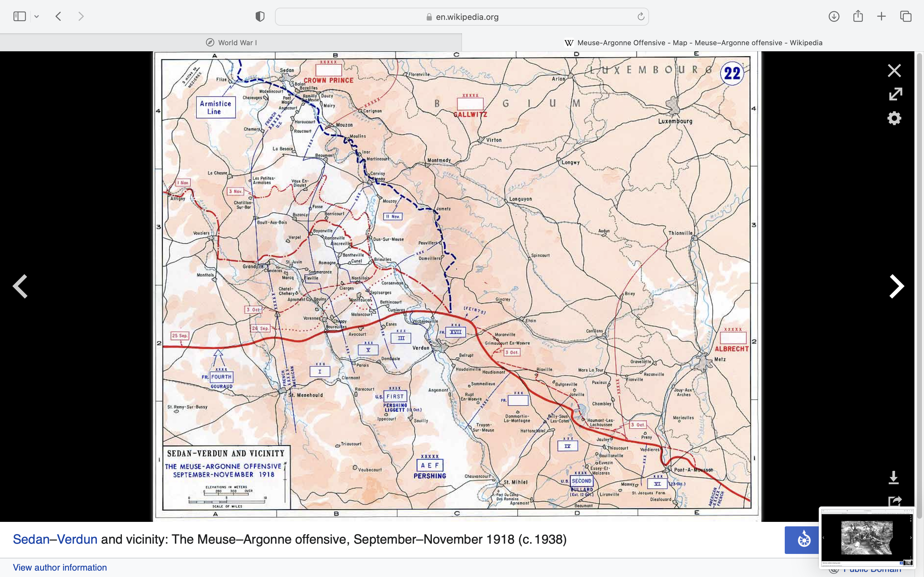Click View author information link

(x=60, y=567)
